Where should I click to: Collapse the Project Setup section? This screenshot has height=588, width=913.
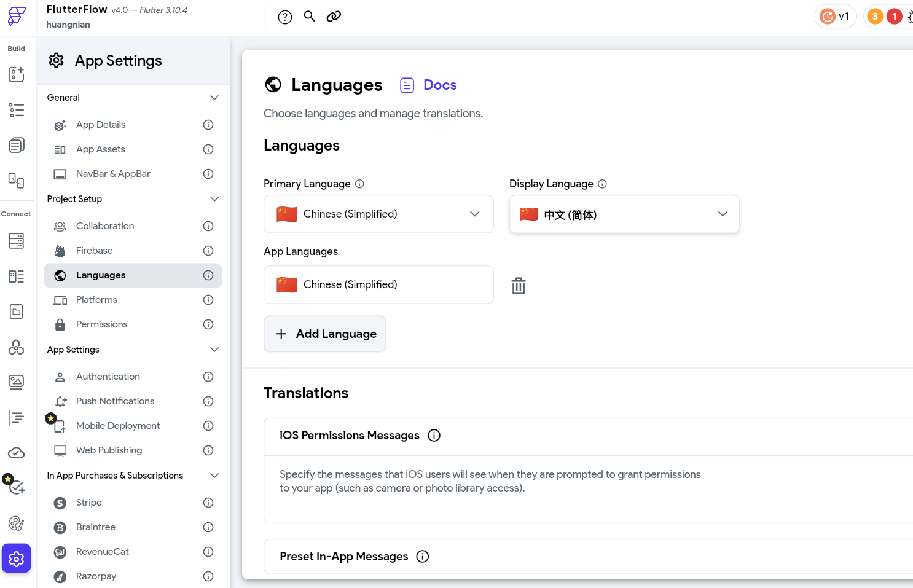(x=214, y=198)
